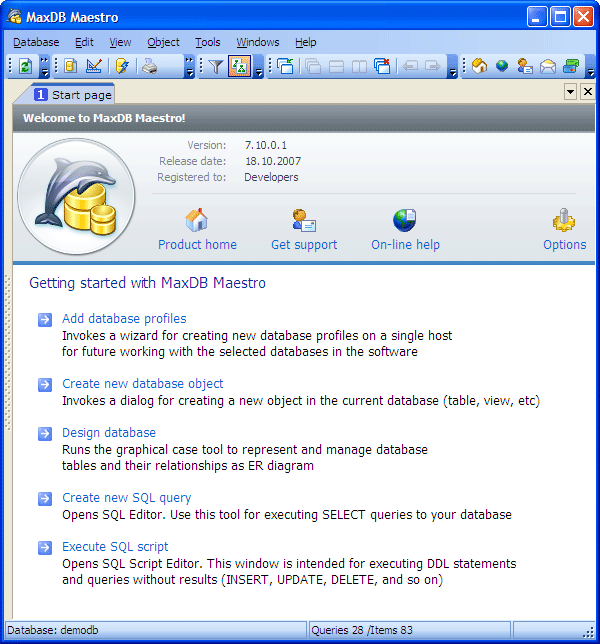The height and width of the screenshot is (644, 600).
Task: Open the On-line help link
Action: coord(405,245)
